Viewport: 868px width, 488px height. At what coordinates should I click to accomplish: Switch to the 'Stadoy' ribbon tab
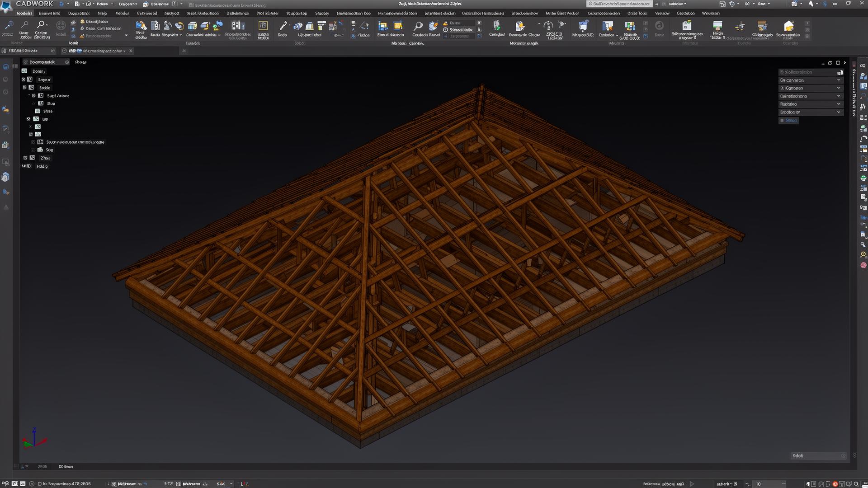point(322,13)
